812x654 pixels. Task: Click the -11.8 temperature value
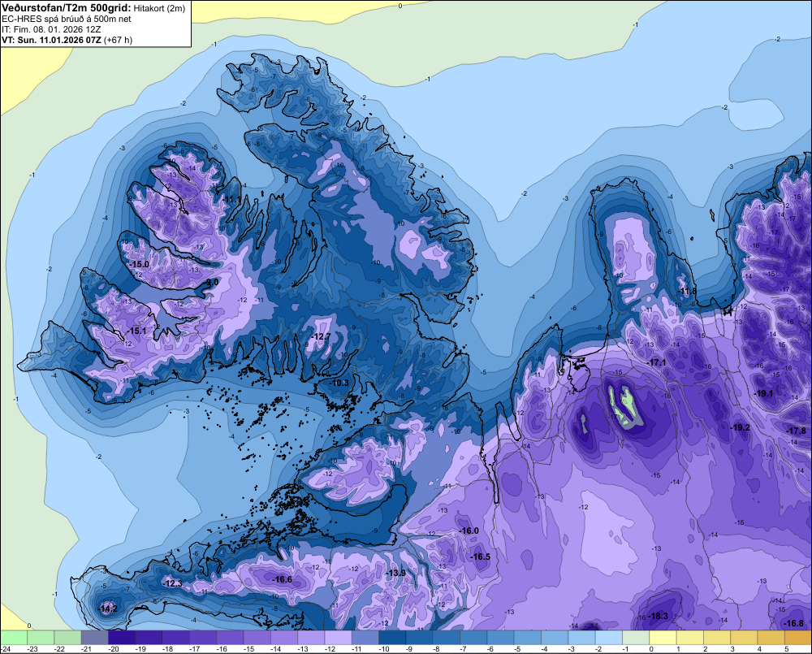tap(688, 291)
